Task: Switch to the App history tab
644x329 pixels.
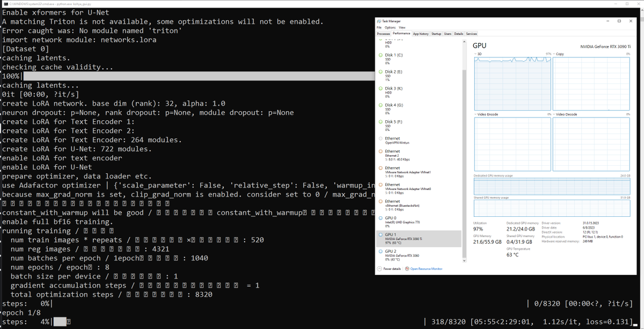Action: point(420,34)
